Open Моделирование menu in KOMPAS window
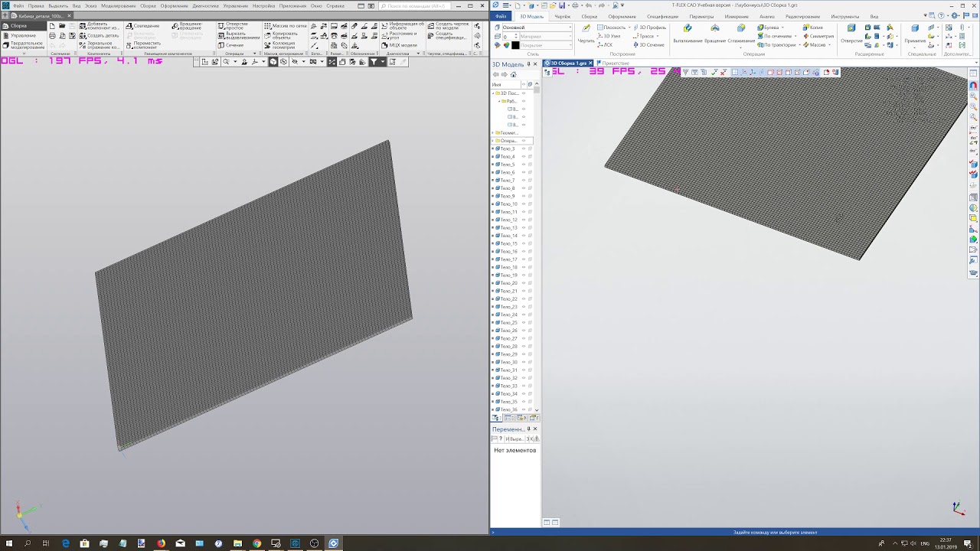Image resolution: width=980 pixels, height=551 pixels. click(x=118, y=5)
